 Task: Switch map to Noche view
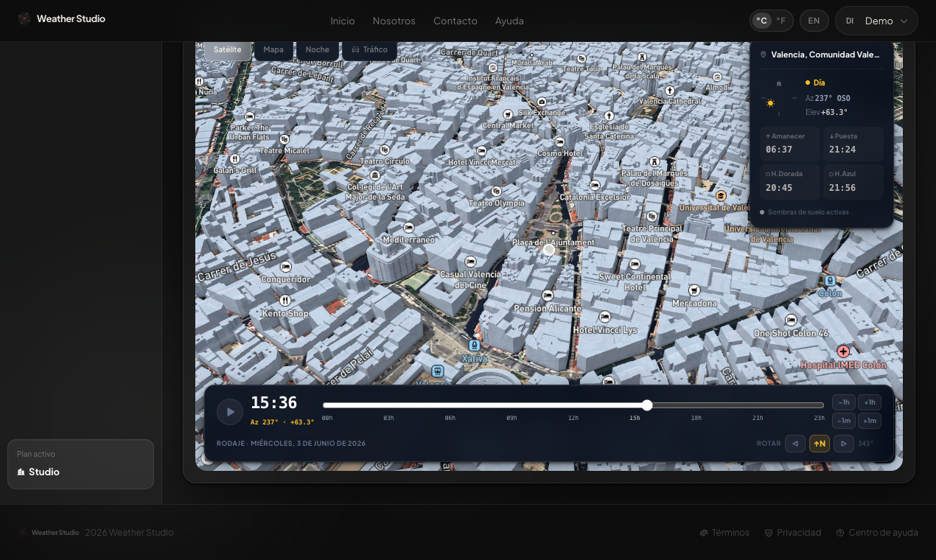click(317, 50)
